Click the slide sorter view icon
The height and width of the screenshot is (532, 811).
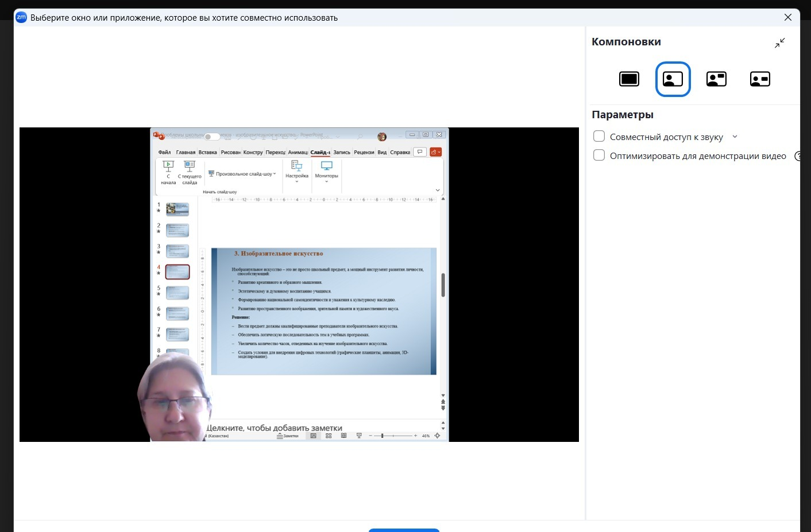pos(329,436)
